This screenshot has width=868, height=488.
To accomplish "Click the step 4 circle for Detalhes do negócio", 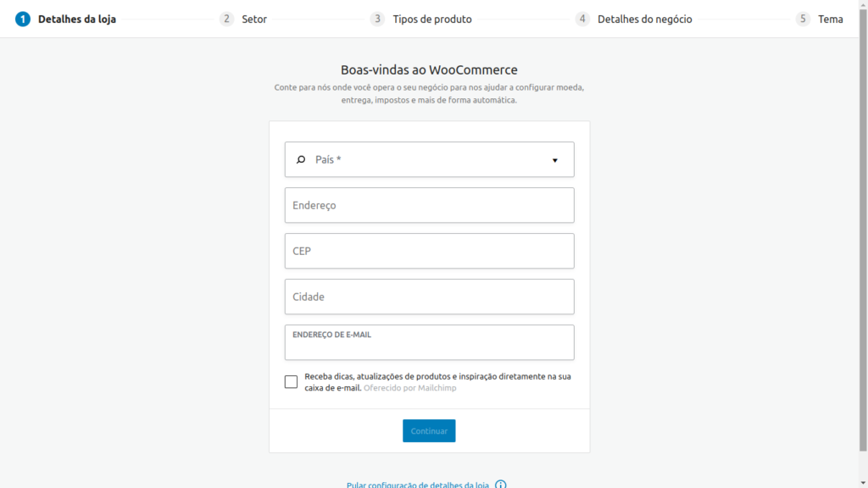I will click(581, 18).
